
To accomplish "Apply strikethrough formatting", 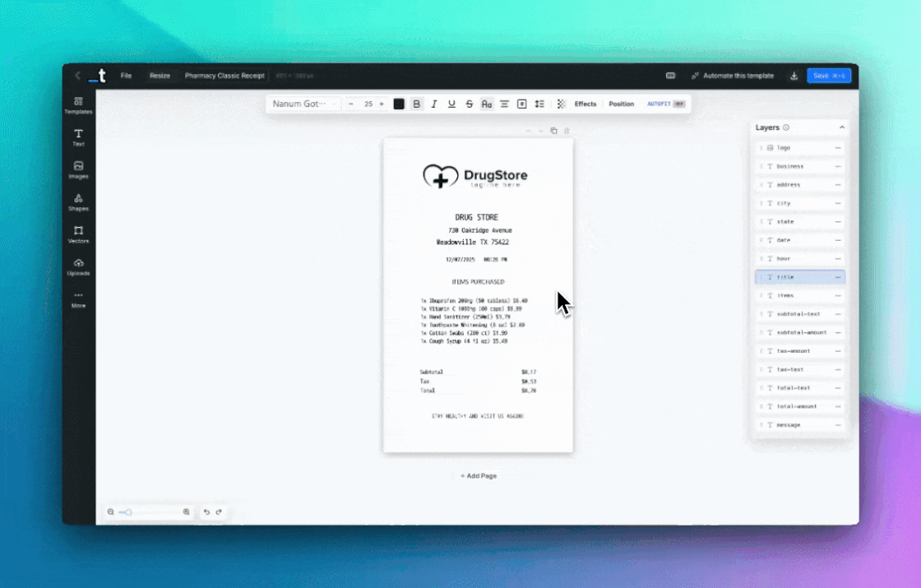I will [x=469, y=104].
